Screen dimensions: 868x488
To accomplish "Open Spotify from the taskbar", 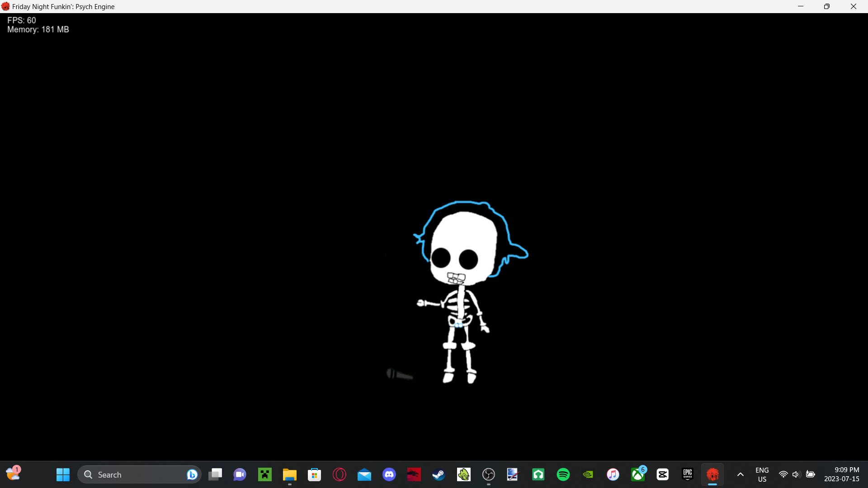I will coord(563,474).
